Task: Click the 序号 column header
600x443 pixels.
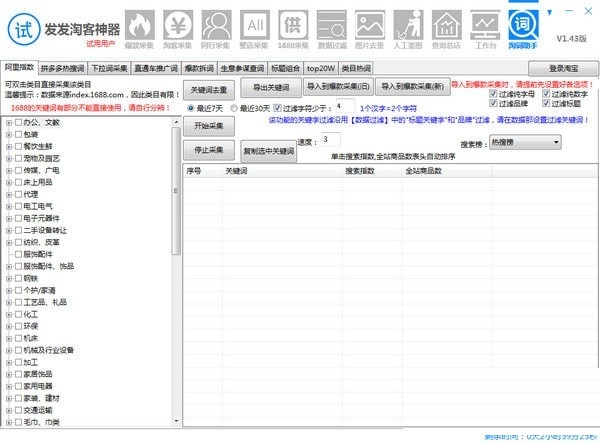Action: coord(202,171)
